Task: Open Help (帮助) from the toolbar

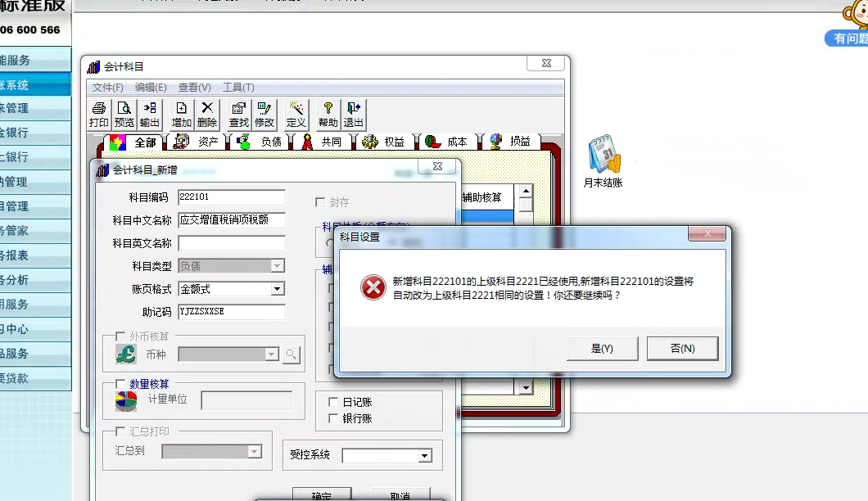Action: pyautogui.click(x=328, y=115)
